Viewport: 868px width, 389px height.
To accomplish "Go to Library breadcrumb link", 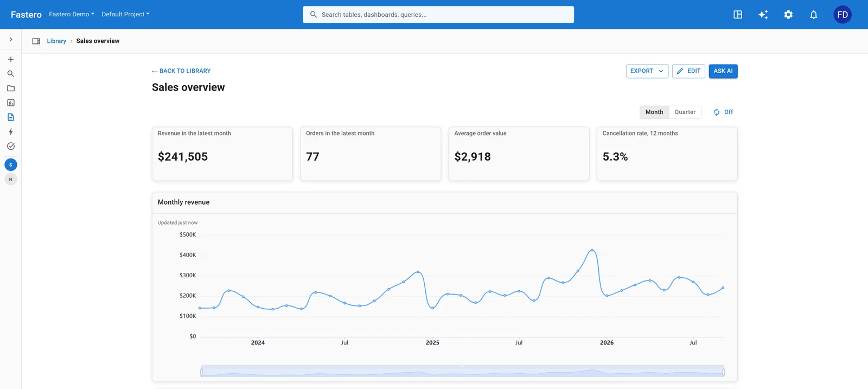I will 56,41.
